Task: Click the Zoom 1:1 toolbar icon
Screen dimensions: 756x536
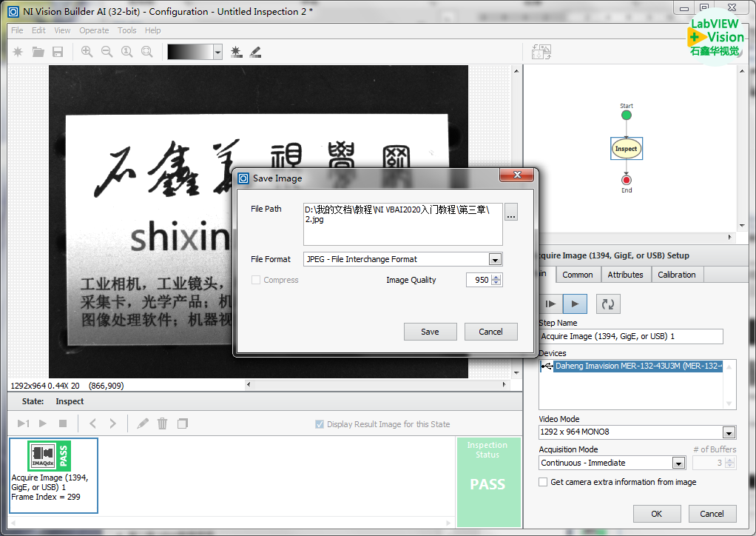Action: pyautogui.click(x=126, y=52)
